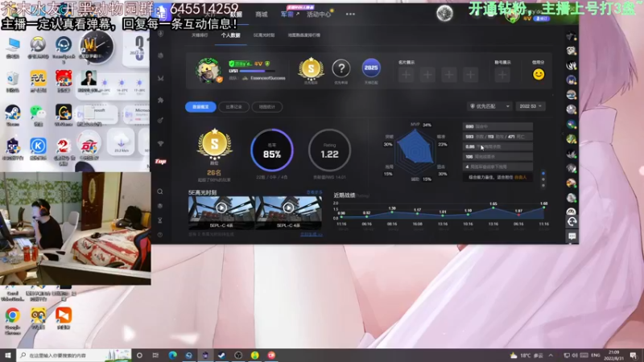644x362 pixels.
Task: Click the Windows taskbar search box
Action: [74, 355]
